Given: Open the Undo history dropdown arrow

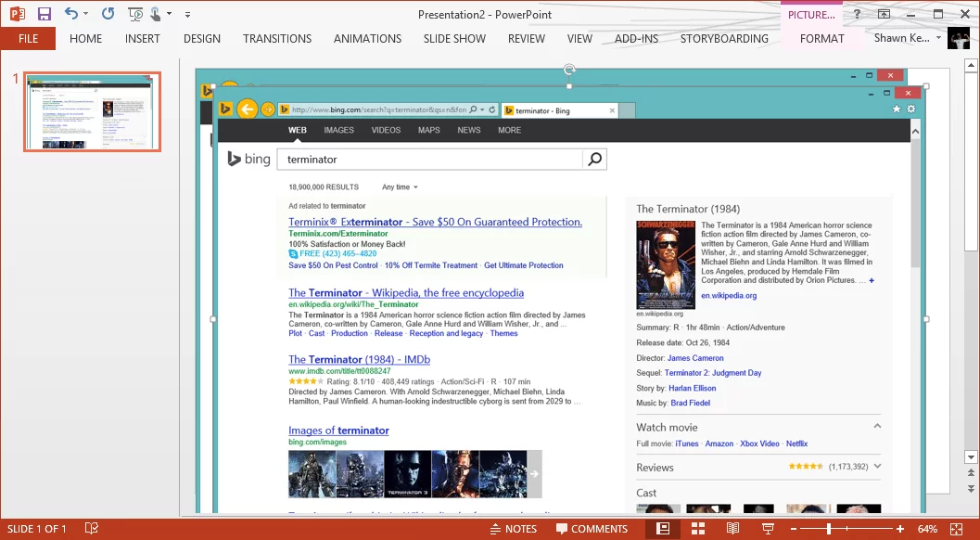Looking at the screenshot, I should (x=85, y=14).
